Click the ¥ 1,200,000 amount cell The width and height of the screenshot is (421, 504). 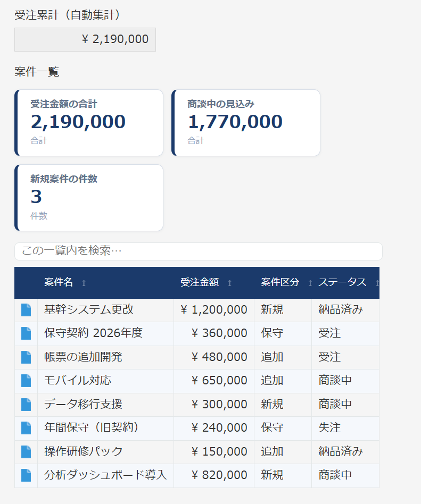tap(214, 310)
